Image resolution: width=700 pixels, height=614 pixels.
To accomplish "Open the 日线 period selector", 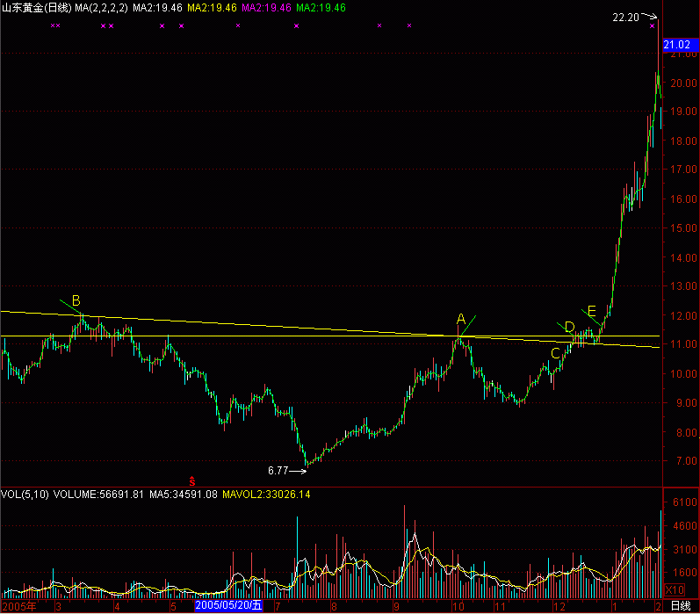I will [680, 606].
